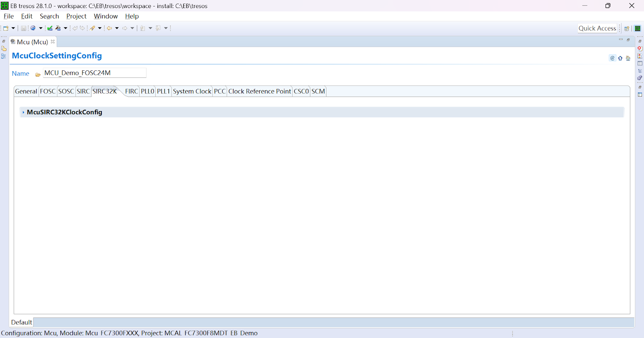Open dropdown beside previous annotation icon

(166, 28)
